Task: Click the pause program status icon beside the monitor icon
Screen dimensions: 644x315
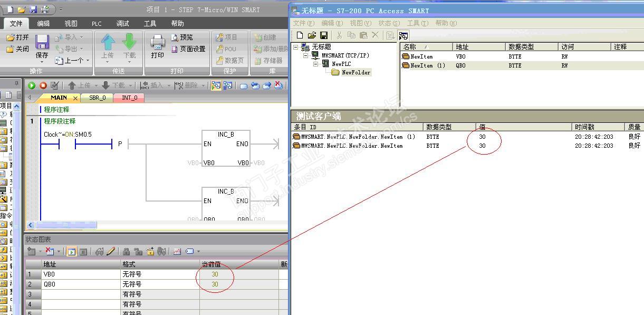Action: [x=228, y=85]
